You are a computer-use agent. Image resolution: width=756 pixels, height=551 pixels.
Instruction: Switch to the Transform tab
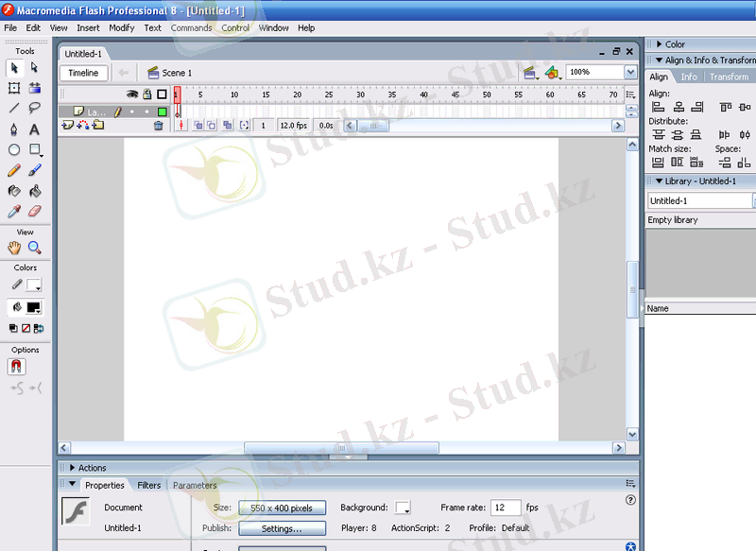[729, 77]
